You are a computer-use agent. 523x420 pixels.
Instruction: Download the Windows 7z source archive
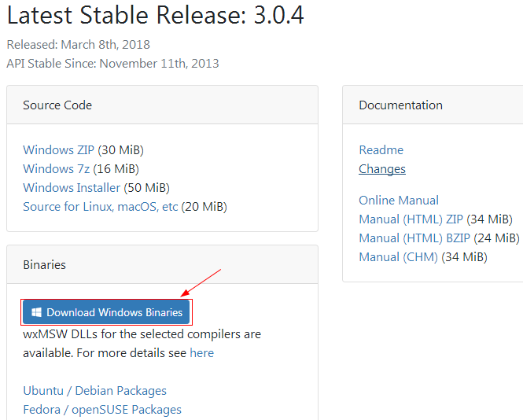click(57, 169)
